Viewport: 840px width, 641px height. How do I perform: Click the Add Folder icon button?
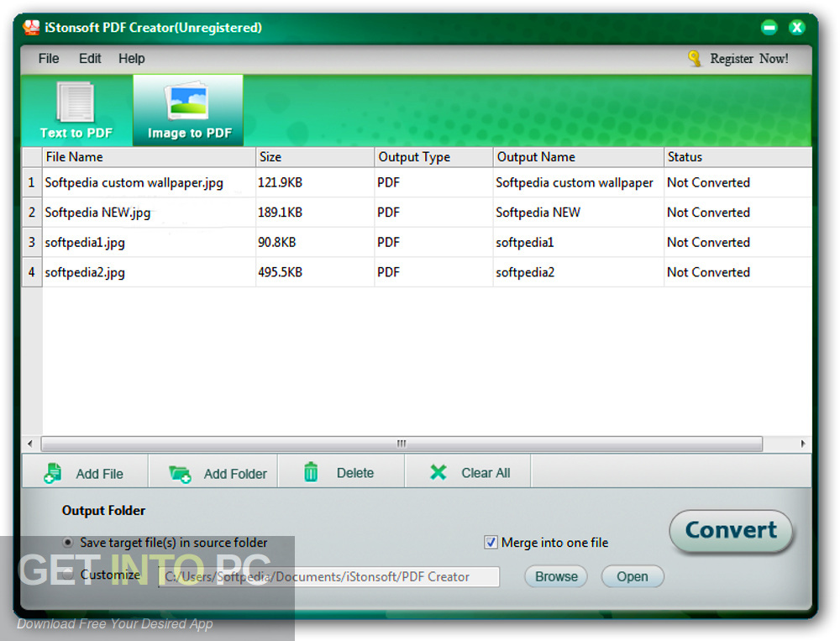click(x=213, y=473)
